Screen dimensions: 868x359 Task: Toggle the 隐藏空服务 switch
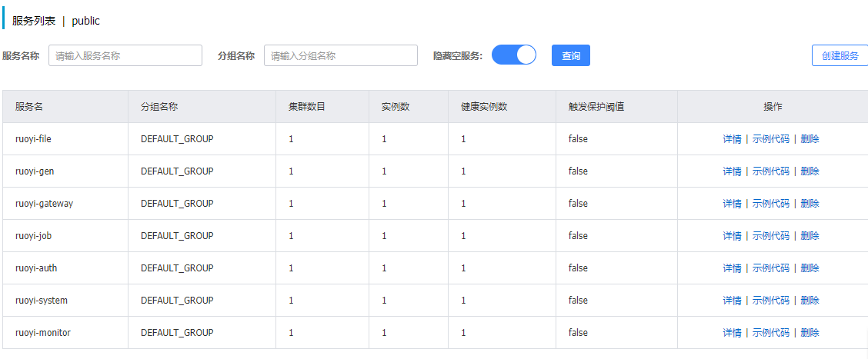tap(514, 55)
